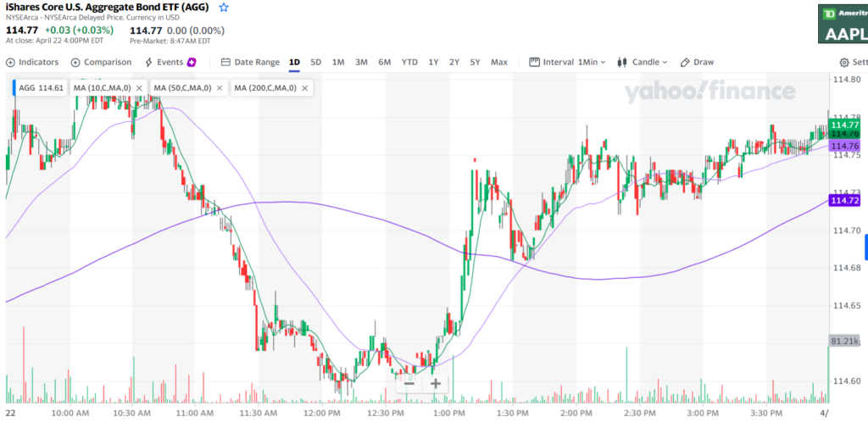Remove the MA (10,C,MA,0) indicator
Screen dimensions: 868x428
(x=139, y=87)
